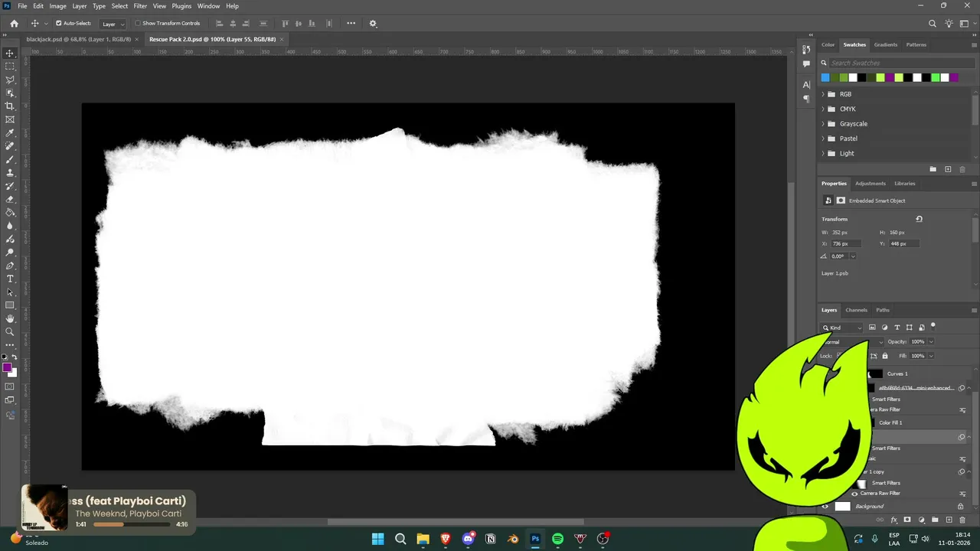The height and width of the screenshot is (551, 980).
Task: Select the Hand tool
Action: (10, 318)
